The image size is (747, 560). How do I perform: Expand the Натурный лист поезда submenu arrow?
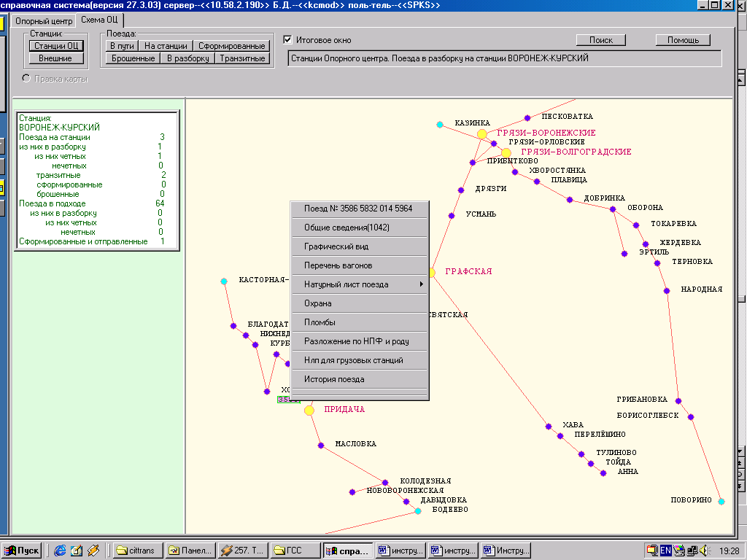point(421,284)
